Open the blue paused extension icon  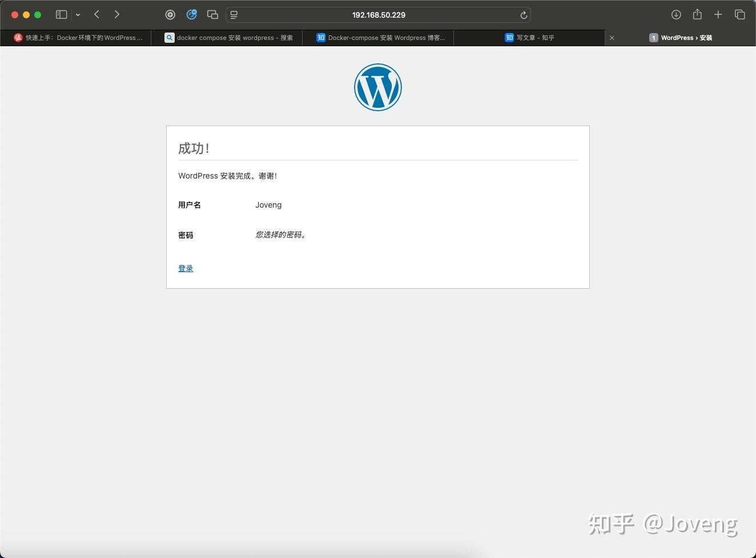click(x=191, y=14)
